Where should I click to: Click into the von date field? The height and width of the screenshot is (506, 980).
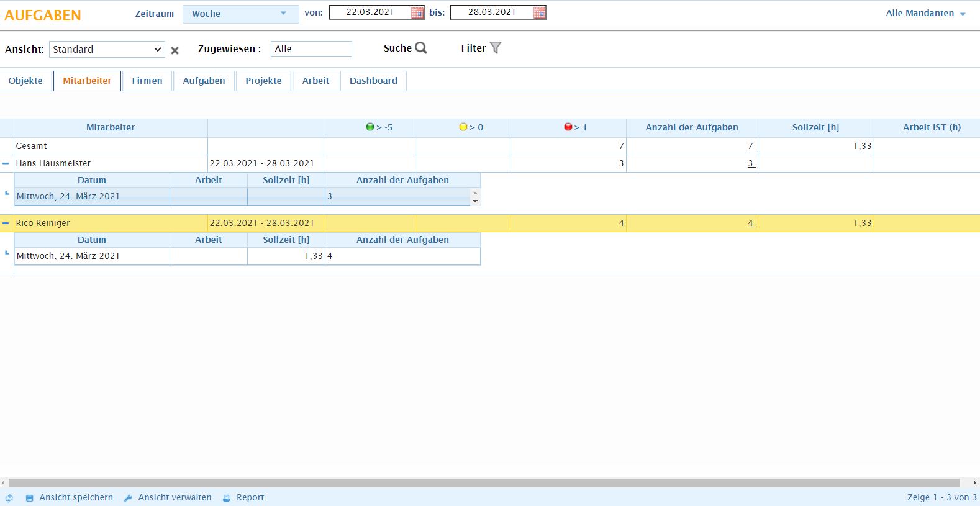click(370, 12)
